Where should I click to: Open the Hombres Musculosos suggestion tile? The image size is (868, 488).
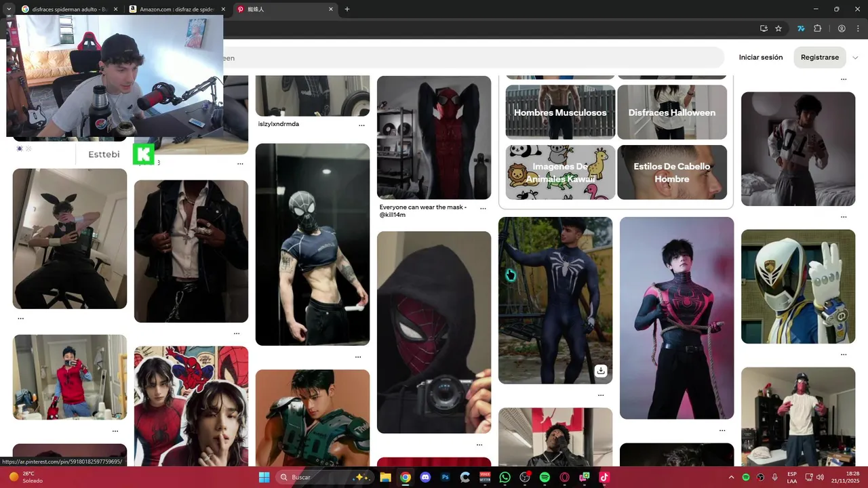(560, 112)
